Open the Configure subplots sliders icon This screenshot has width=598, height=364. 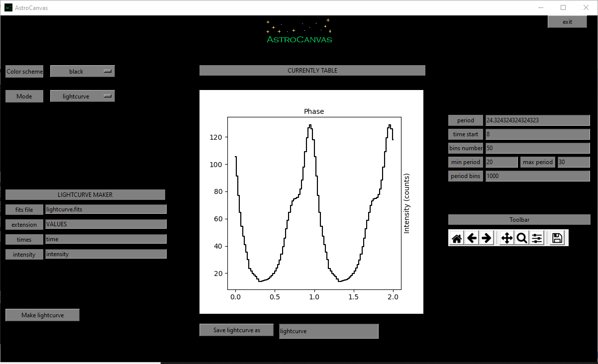coord(537,238)
